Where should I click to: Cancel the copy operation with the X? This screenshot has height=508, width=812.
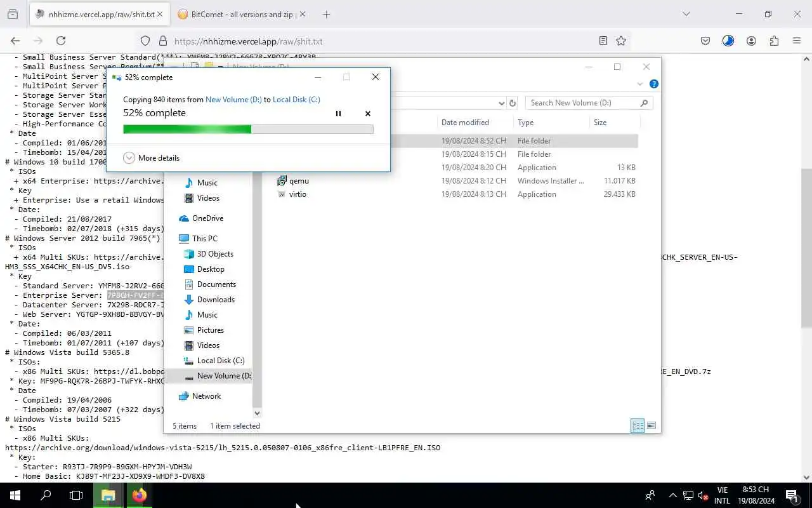368,114
